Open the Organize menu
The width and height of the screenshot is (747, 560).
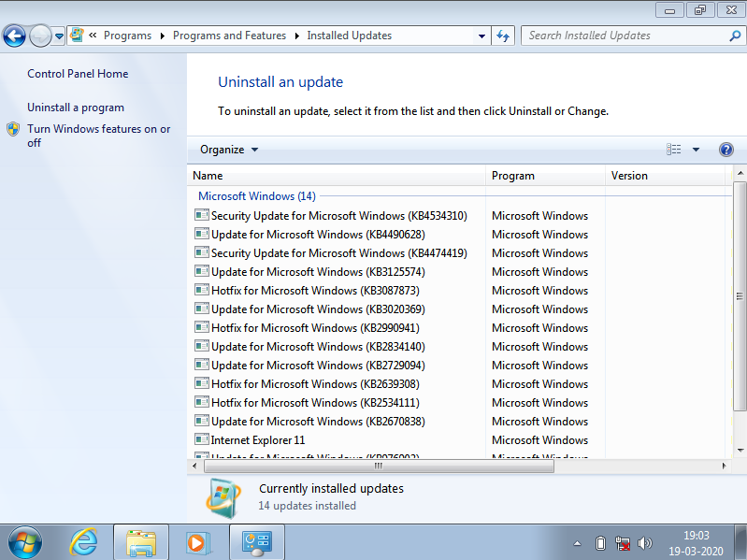click(x=229, y=150)
